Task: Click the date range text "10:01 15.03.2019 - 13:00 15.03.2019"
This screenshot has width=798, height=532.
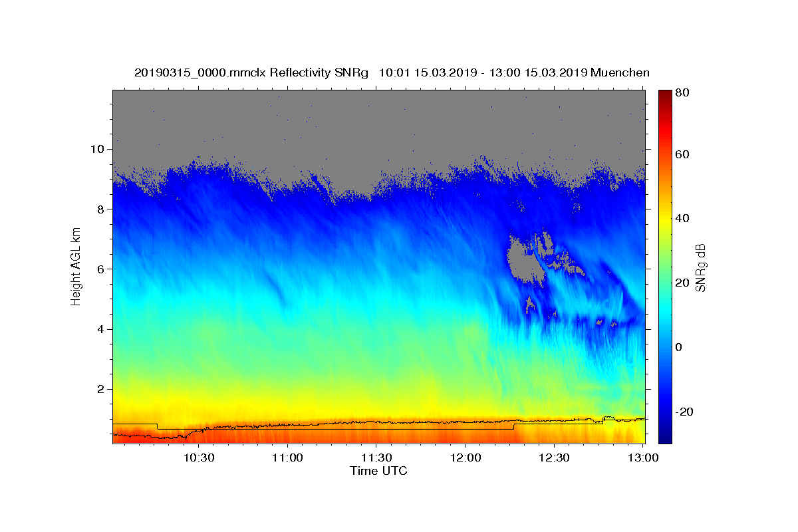Action: (482, 72)
